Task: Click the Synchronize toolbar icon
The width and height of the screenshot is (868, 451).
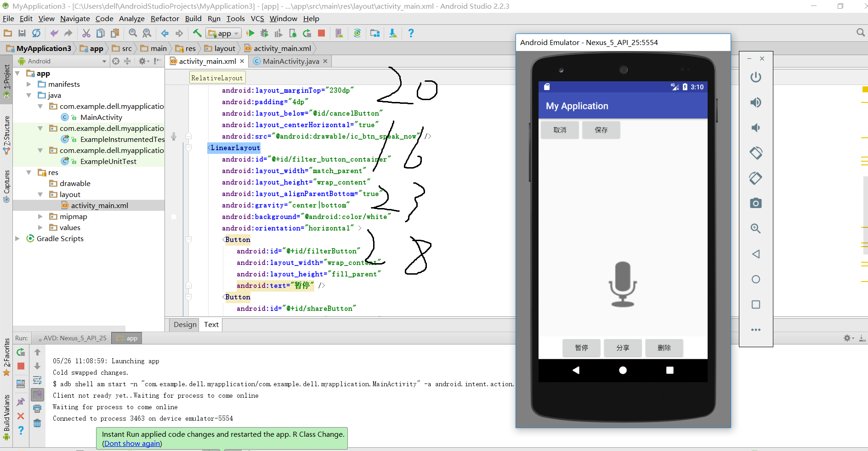Action: (x=36, y=33)
